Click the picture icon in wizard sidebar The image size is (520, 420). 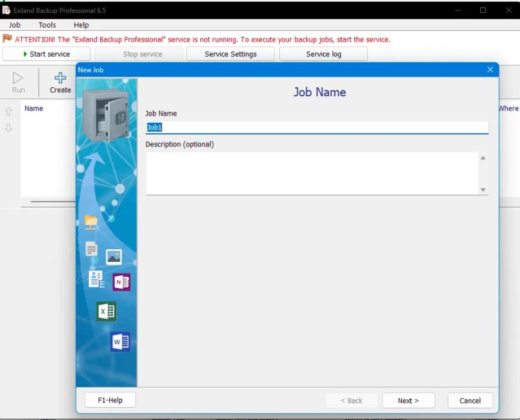tap(113, 256)
